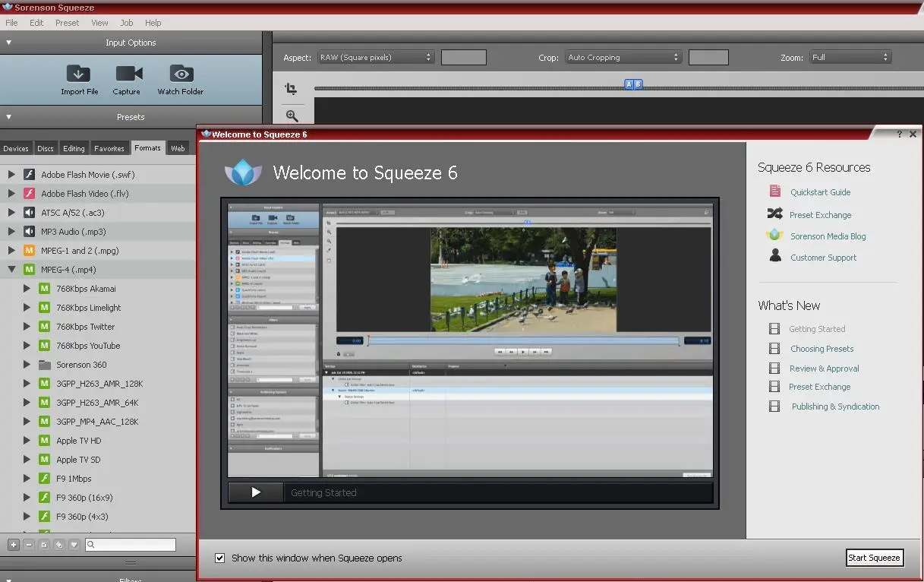Switch to the Favorites tab
This screenshot has width=924, height=582.
tap(109, 148)
